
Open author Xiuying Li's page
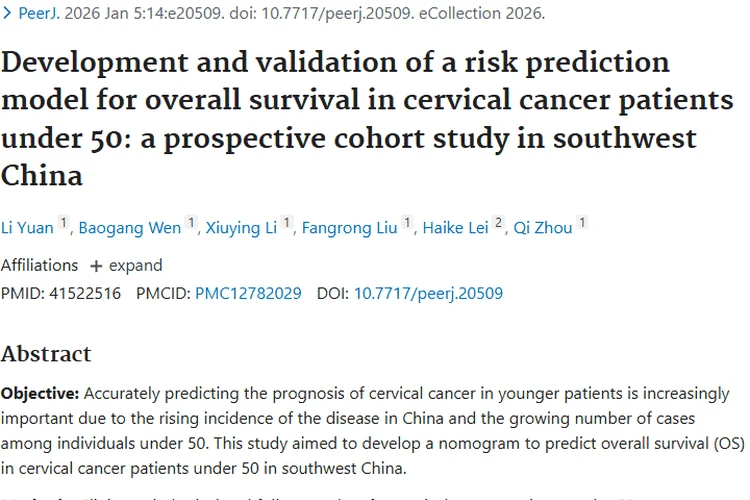pos(241,228)
